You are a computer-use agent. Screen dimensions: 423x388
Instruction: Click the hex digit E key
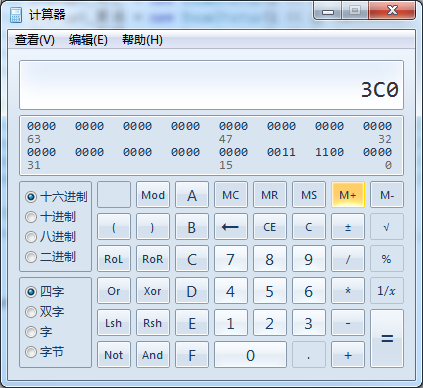[x=192, y=323]
